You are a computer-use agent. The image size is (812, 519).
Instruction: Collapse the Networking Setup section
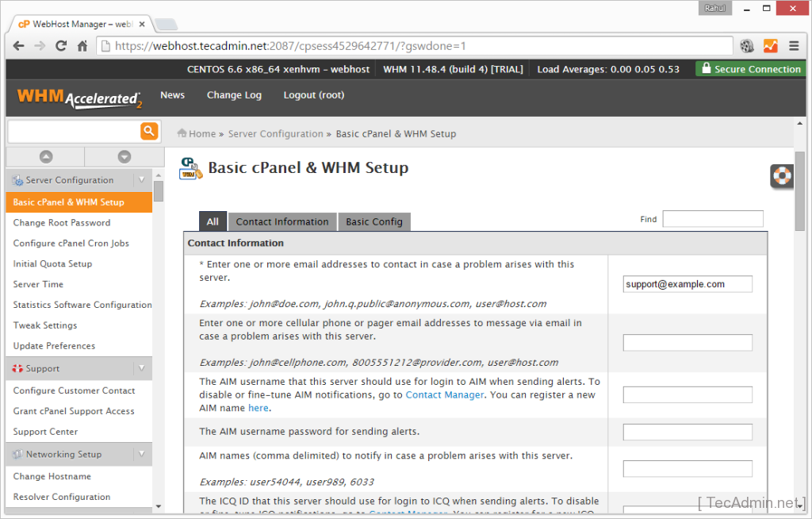pos(141,454)
